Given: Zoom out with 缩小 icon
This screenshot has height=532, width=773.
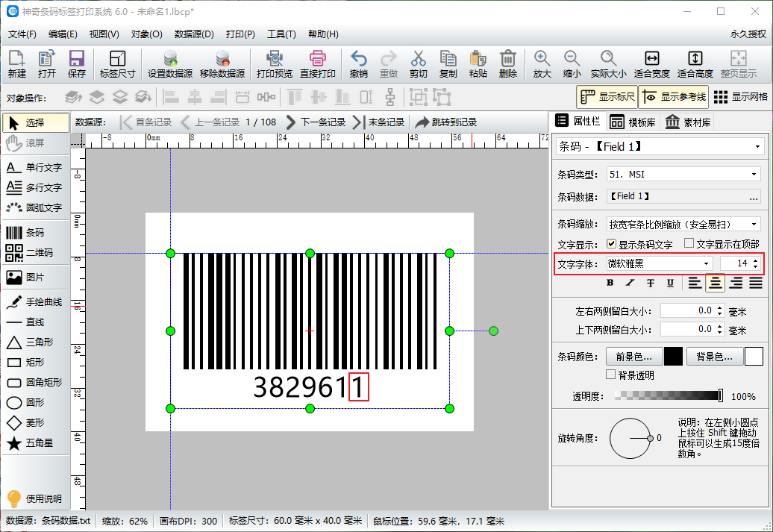Looking at the screenshot, I should [572, 64].
